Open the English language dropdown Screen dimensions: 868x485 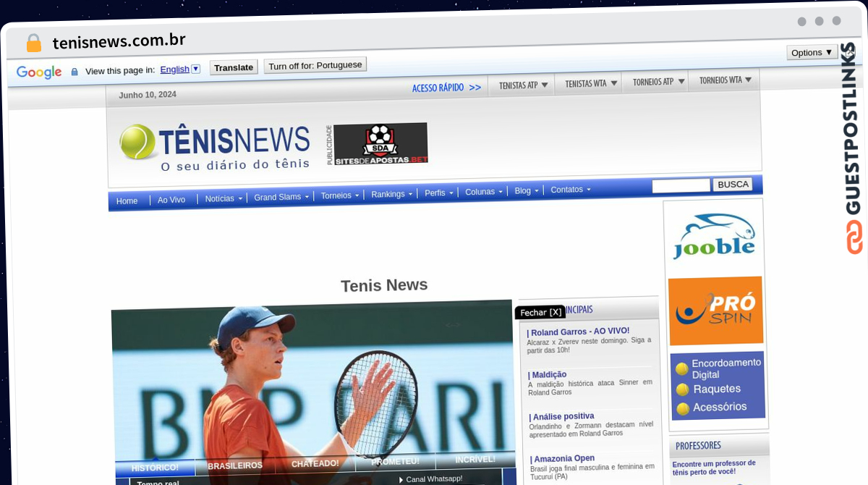(180, 69)
